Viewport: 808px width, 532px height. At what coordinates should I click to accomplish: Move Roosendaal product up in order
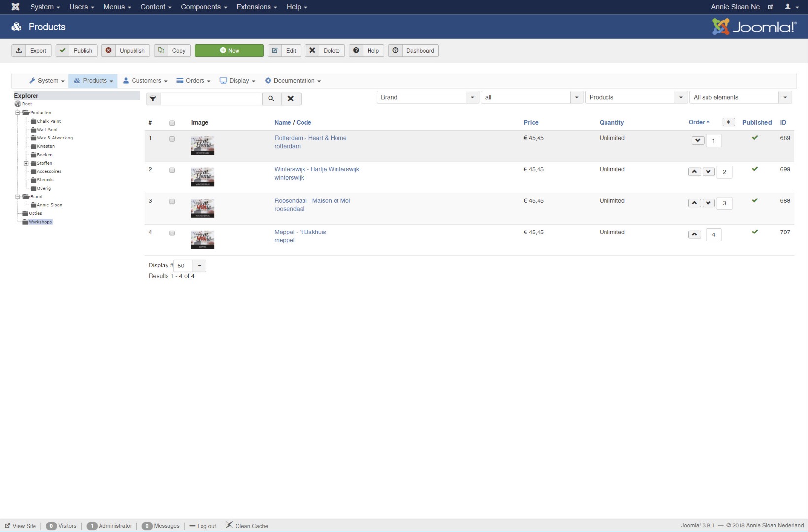pos(694,203)
